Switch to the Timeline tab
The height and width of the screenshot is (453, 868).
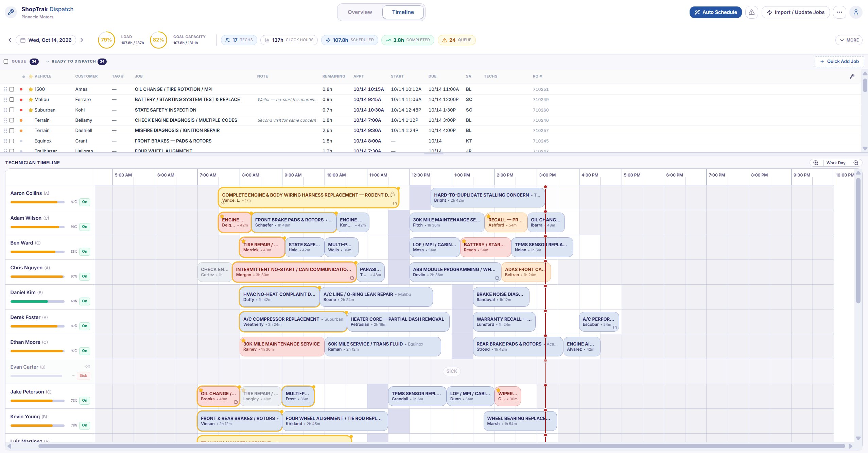point(403,12)
